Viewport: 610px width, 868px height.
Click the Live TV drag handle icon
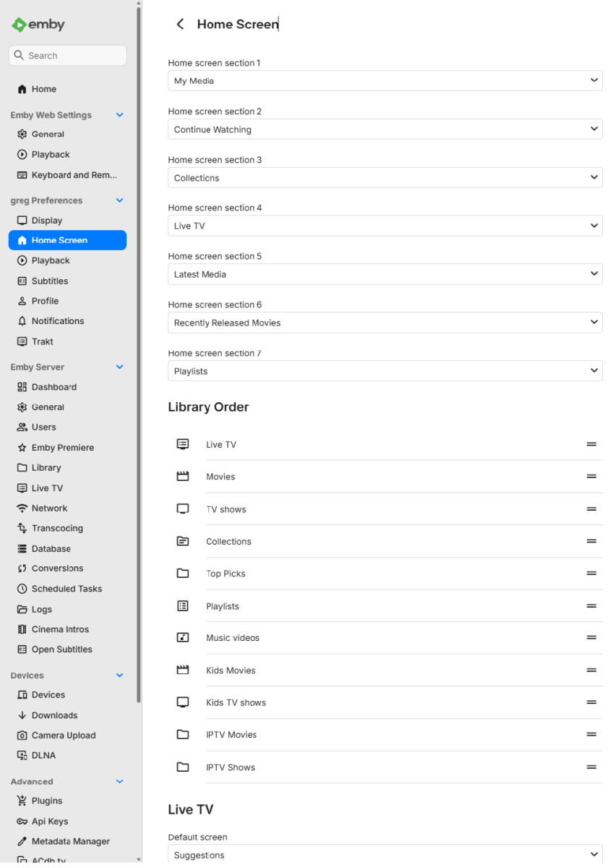tap(591, 444)
